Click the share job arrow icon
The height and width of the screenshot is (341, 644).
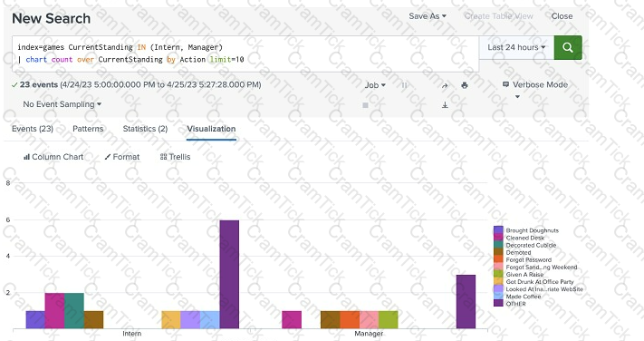tap(445, 85)
